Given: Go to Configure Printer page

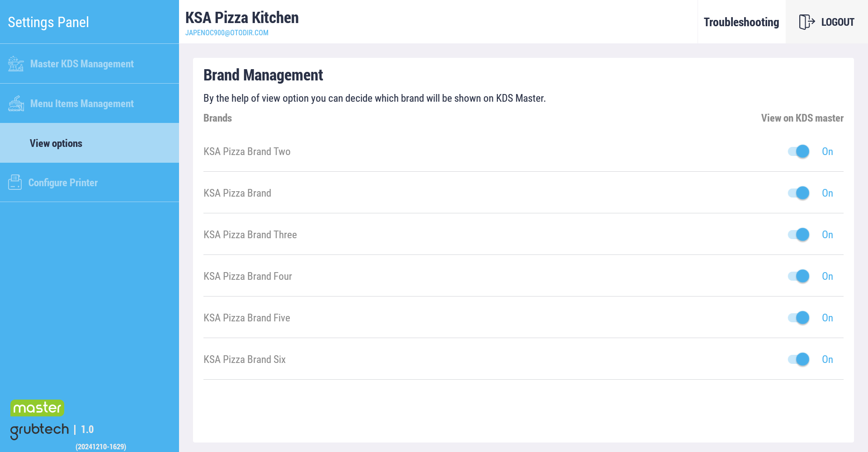Looking at the screenshot, I should pyautogui.click(x=90, y=182).
